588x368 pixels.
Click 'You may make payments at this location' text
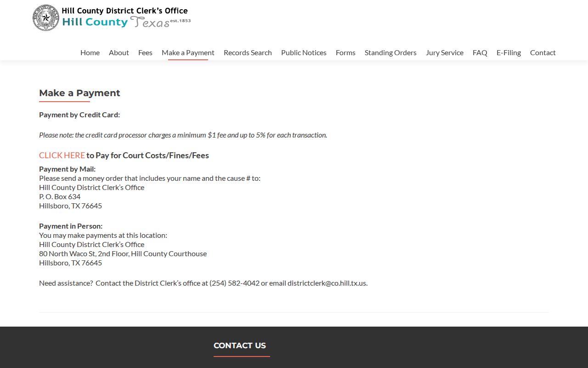coord(103,235)
